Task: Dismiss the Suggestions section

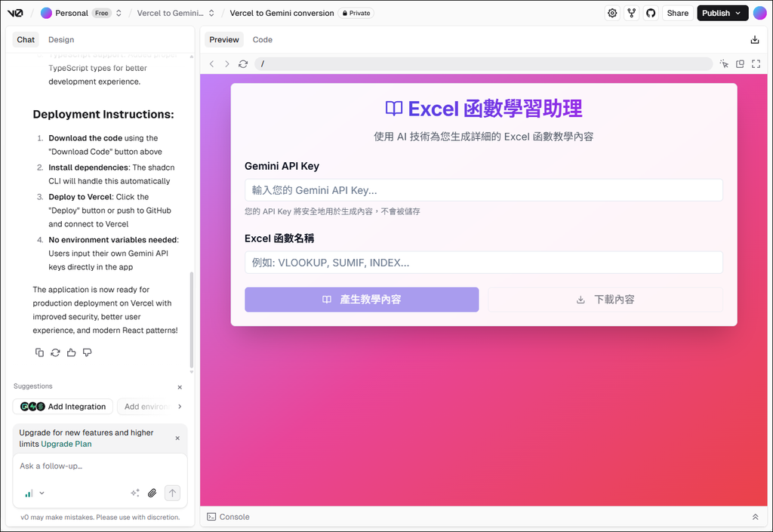Action: tap(180, 387)
